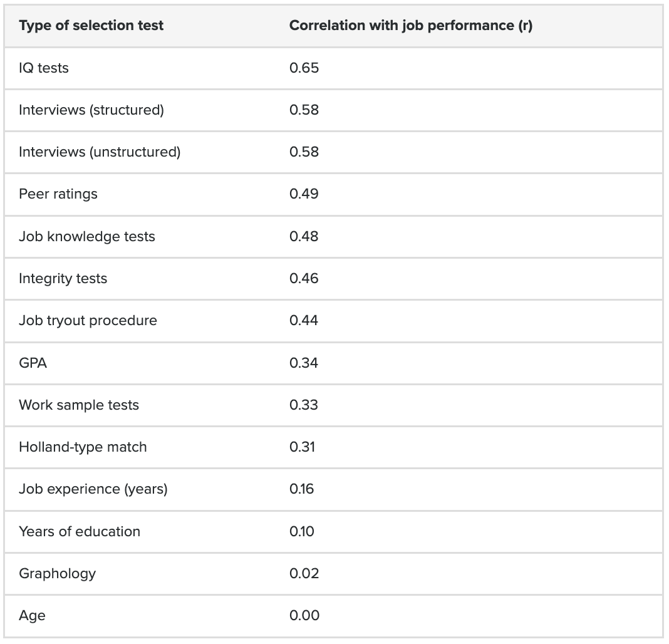Click the "Holland-type match" cell
The width and height of the screenshot is (669, 644).
click(83, 447)
